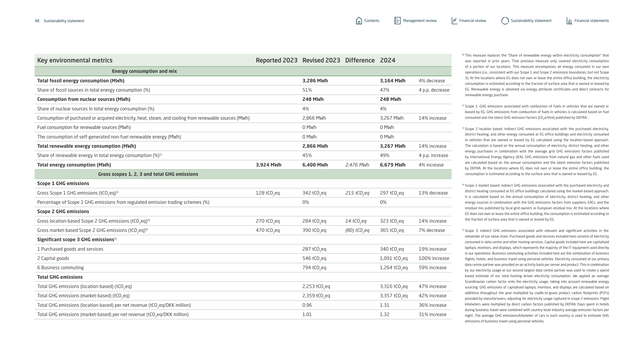
Task: Select 'Gross scopes 1, 2, 3 and total GHG emissions' heading
Action: (x=148, y=174)
